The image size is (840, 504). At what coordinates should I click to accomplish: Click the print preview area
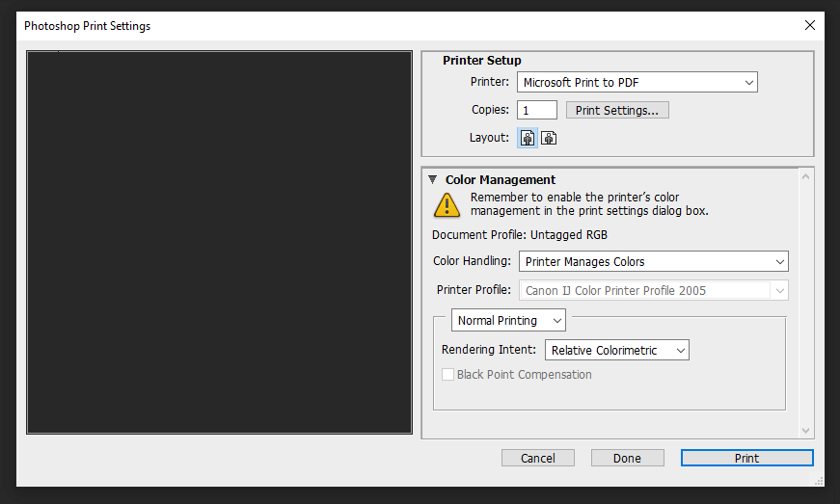click(x=219, y=243)
